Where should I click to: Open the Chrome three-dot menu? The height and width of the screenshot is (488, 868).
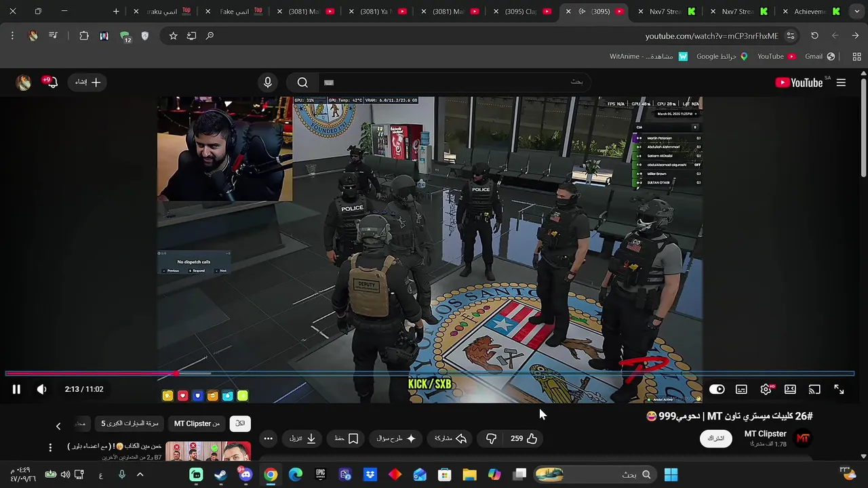pyautogui.click(x=12, y=36)
